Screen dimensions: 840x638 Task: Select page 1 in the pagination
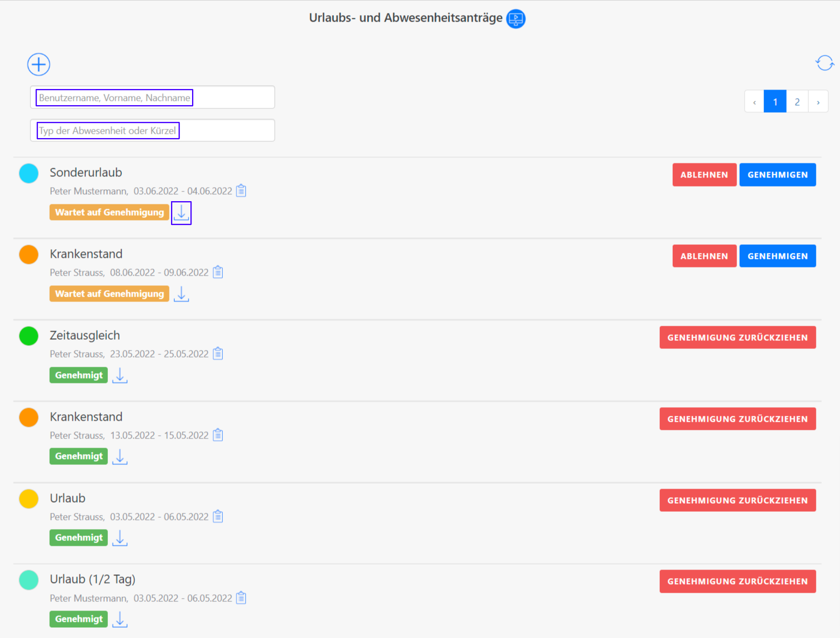click(775, 102)
